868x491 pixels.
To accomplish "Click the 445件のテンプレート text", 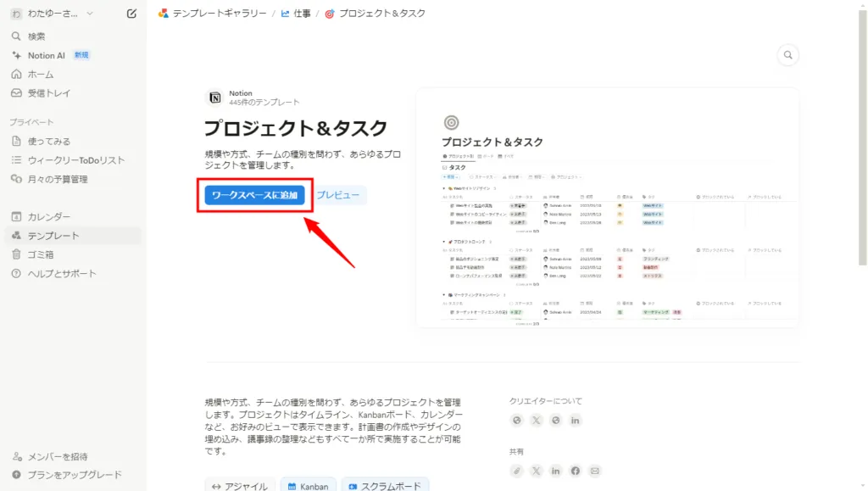I will [x=264, y=103].
